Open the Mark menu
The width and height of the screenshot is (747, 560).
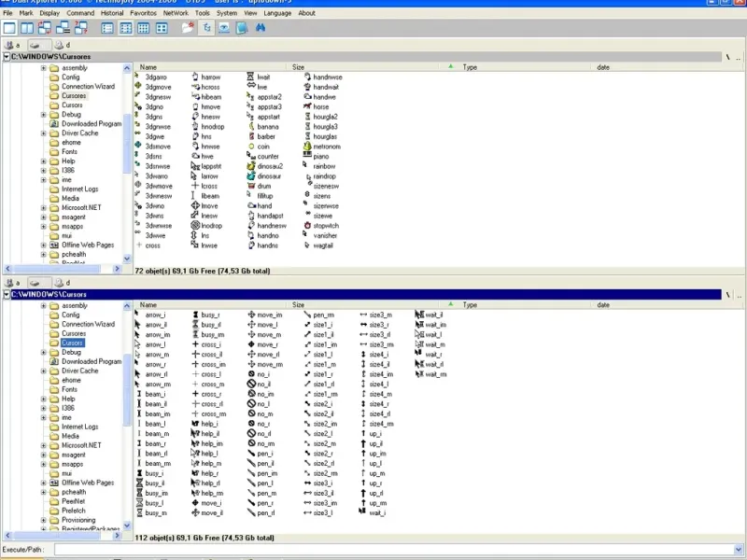coord(26,13)
